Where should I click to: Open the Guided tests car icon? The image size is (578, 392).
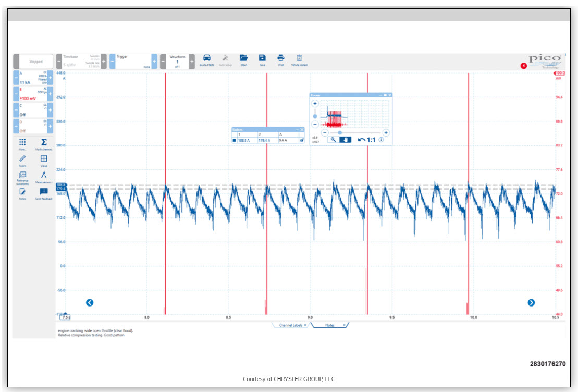206,58
